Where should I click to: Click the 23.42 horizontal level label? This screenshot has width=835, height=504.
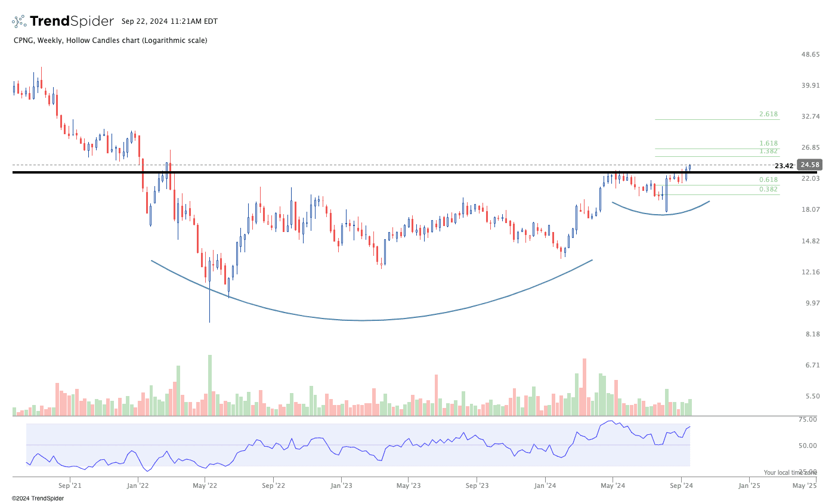783,166
